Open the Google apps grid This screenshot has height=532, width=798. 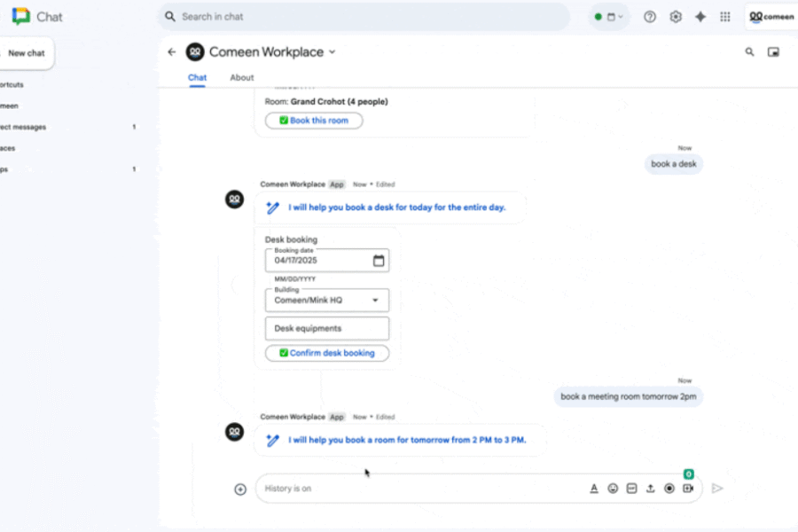(x=725, y=17)
